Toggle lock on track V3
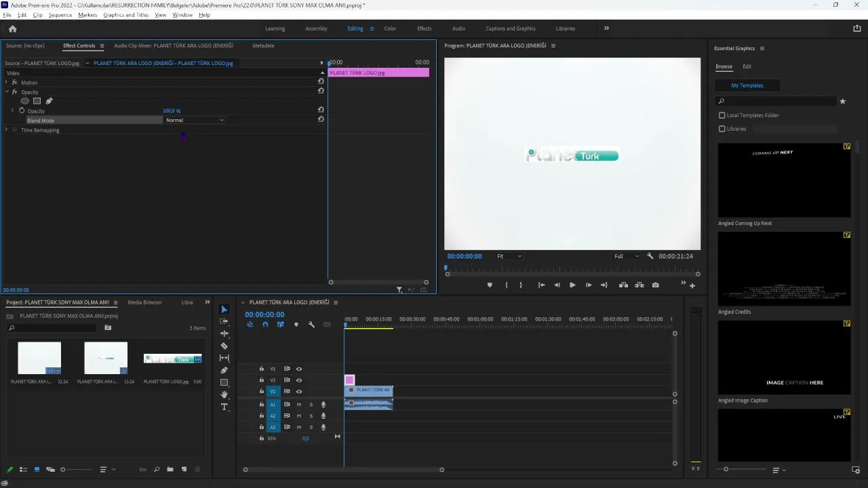 (x=262, y=369)
